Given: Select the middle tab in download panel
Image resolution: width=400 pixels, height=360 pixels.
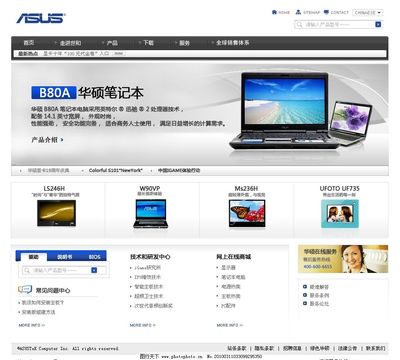Looking at the screenshot, I should point(65,257).
